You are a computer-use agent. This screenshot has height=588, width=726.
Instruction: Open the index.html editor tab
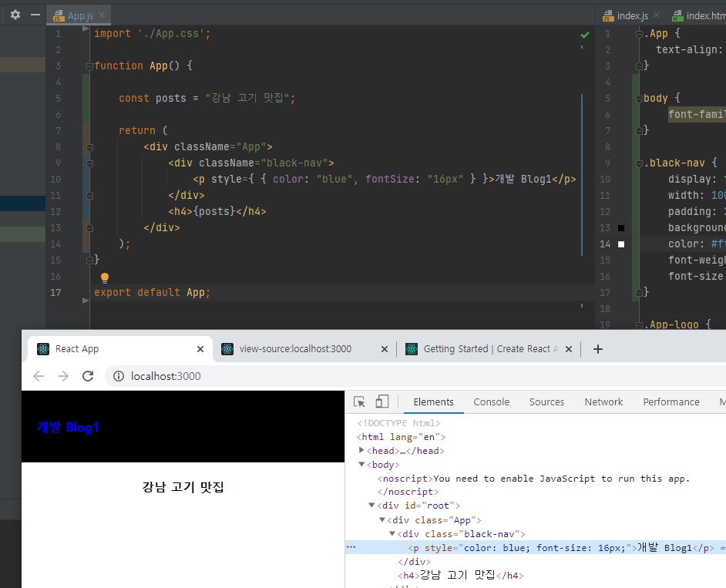pyautogui.click(x=699, y=15)
